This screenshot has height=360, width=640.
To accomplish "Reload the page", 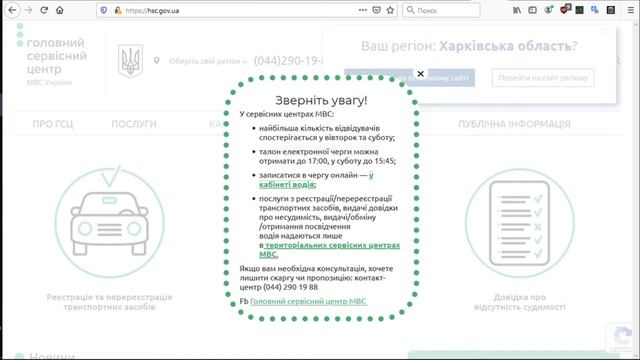I will click(44, 10).
